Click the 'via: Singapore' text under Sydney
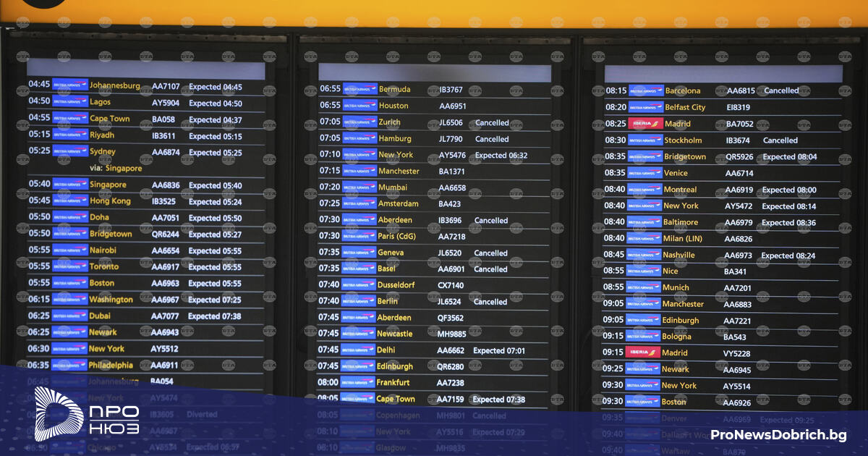The image size is (868, 456). [116, 168]
